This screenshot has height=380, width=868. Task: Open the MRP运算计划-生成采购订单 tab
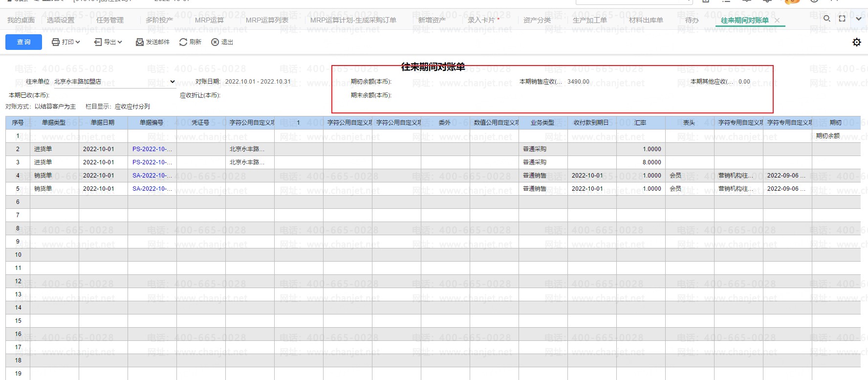(x=353, y=20)
